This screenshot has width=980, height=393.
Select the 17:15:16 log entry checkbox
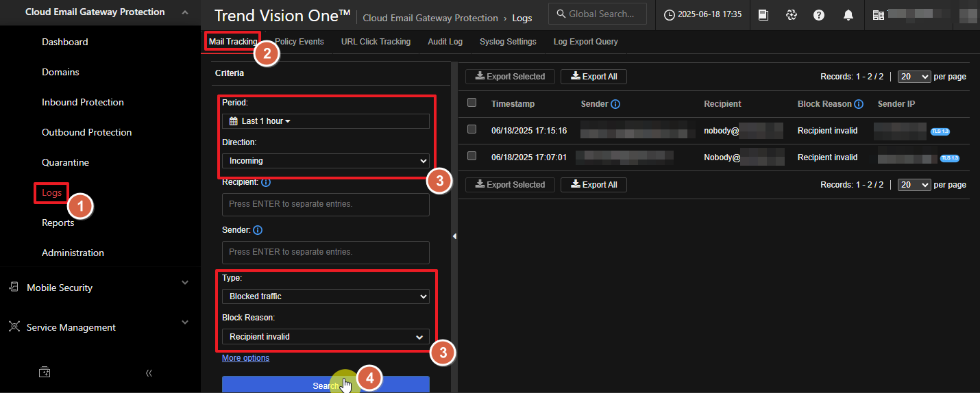pyautogui.click(x=471, y=129)
